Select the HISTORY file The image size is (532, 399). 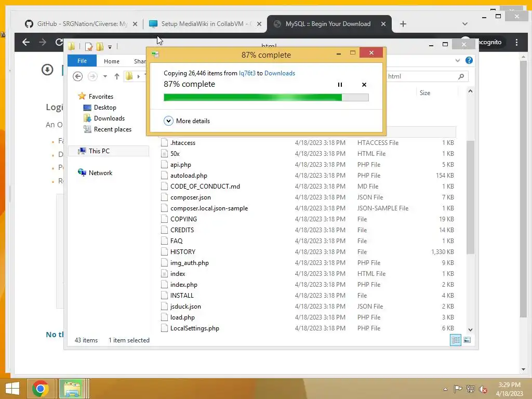pos(182,252)
